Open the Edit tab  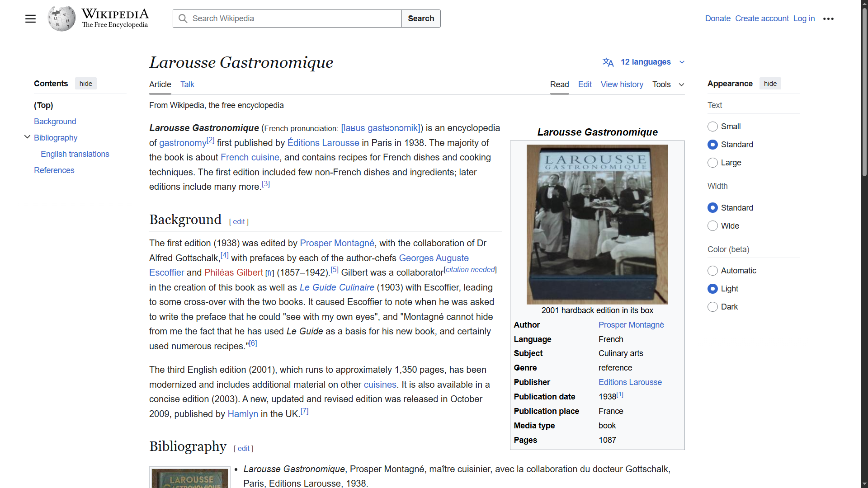coord(585,84)
